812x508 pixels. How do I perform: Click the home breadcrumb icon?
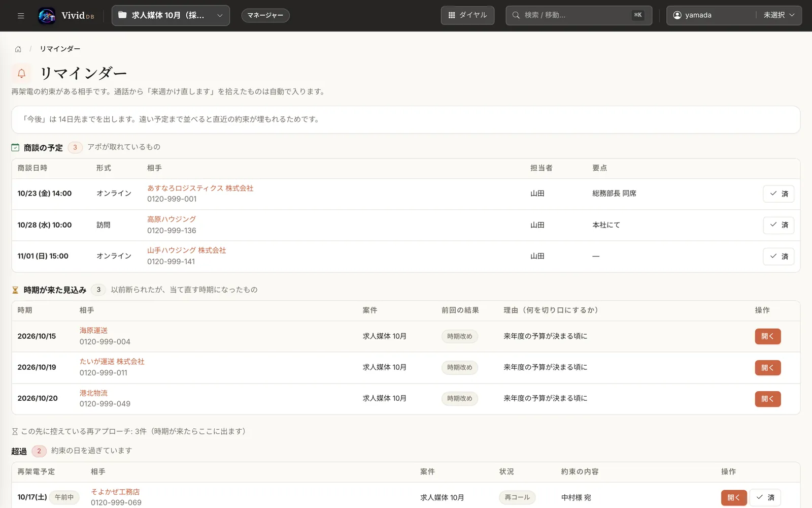pyautogui.click(x=18, y=49)
